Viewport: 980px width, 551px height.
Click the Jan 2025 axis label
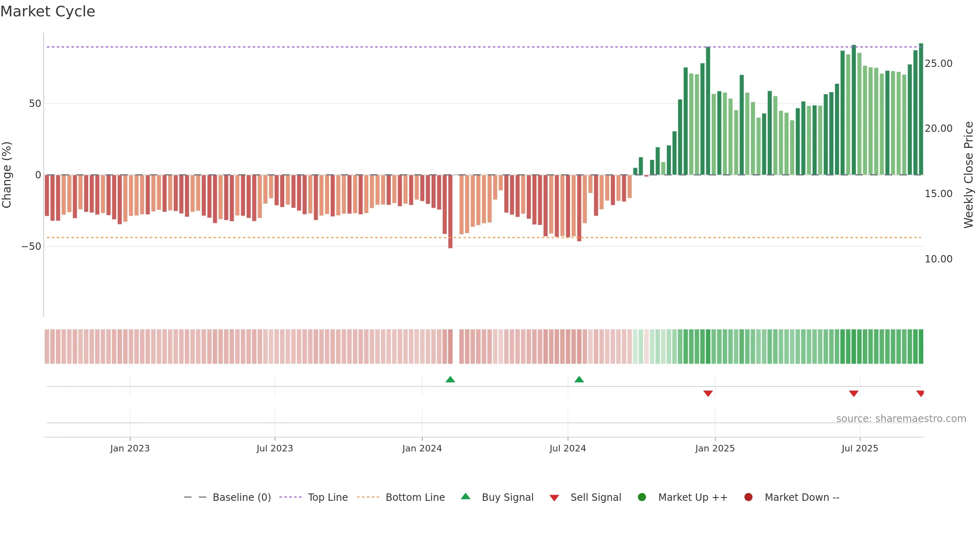715,448
